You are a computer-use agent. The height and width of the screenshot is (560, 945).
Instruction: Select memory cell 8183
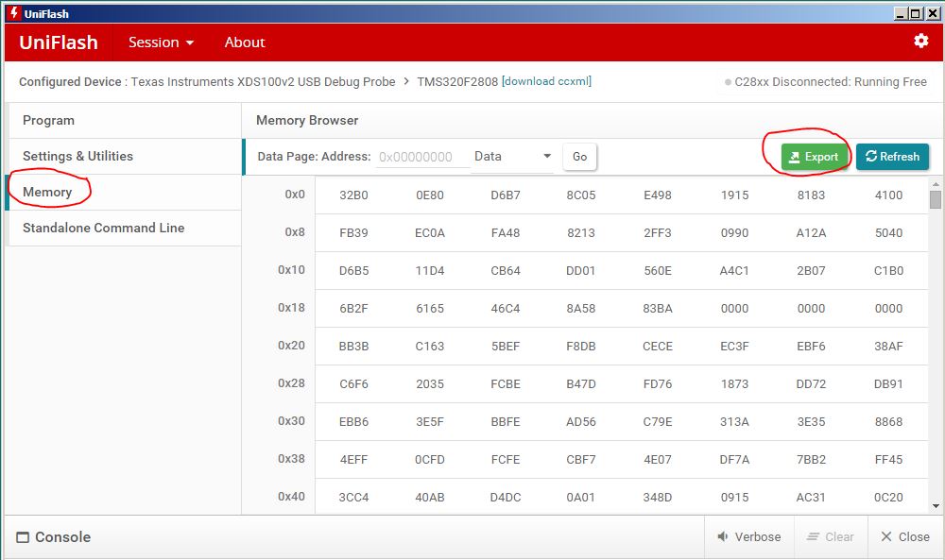[x=811, y=195]
